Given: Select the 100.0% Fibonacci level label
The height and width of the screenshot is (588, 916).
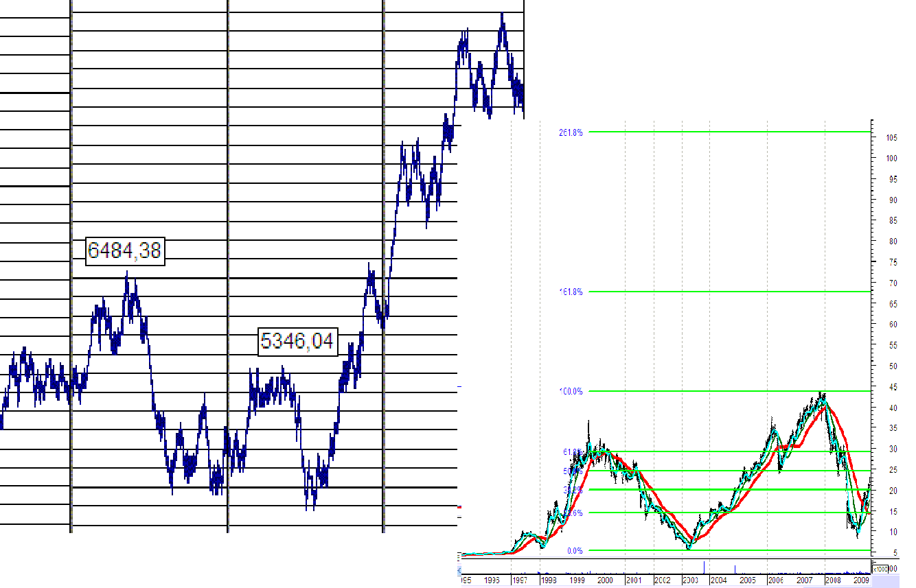Looking at the screenshot, I should point(571,391).
